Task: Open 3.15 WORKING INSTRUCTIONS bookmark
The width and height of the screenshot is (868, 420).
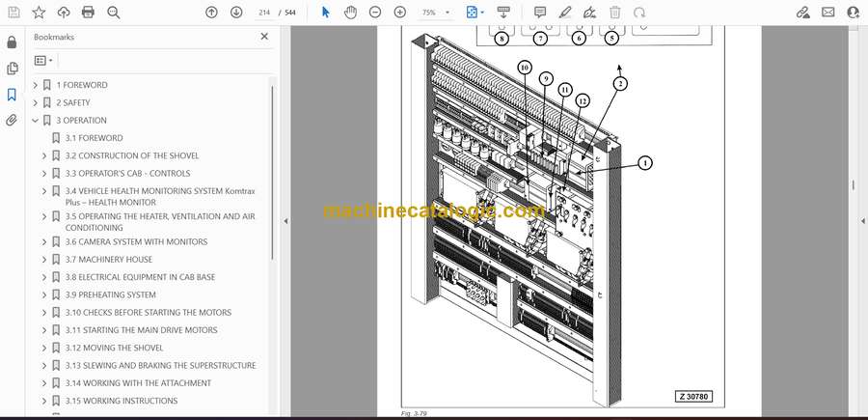Action: click(122, 401)
